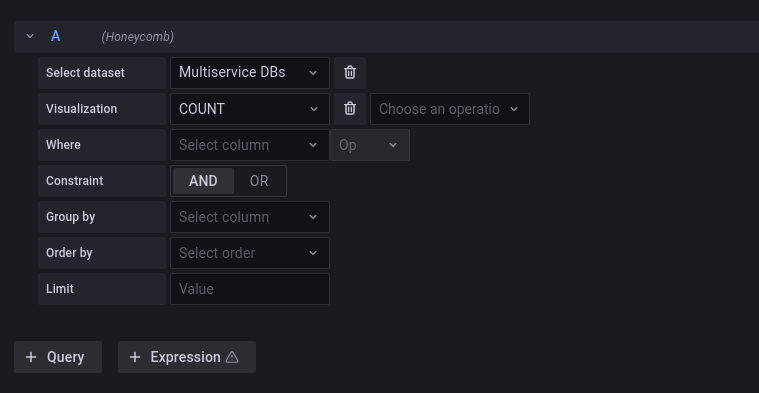Click the Expression warning triangle icon
The image size is (759, 393).
coord(232,357)
